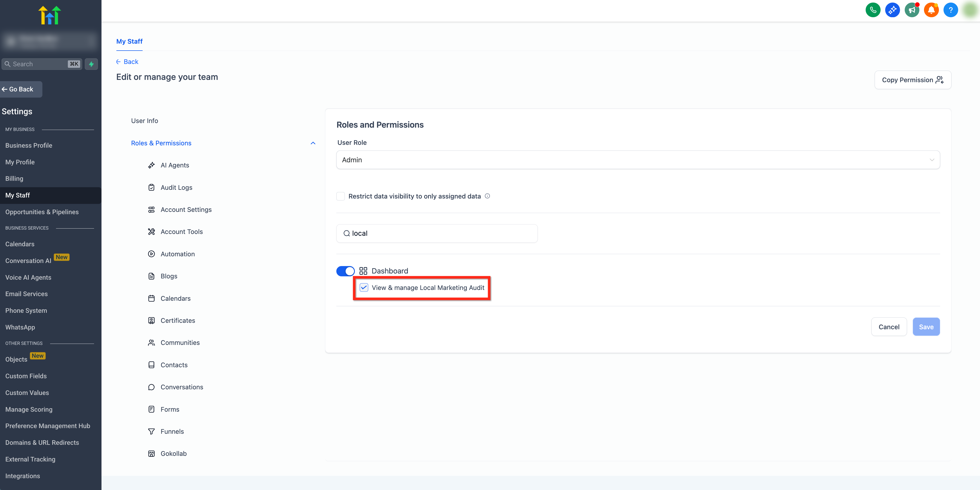This screenshot has height=490, width=980.
Task: Click the info icon beside restrict data visibility
Action: pyautogui.click(x=487, y=196)
